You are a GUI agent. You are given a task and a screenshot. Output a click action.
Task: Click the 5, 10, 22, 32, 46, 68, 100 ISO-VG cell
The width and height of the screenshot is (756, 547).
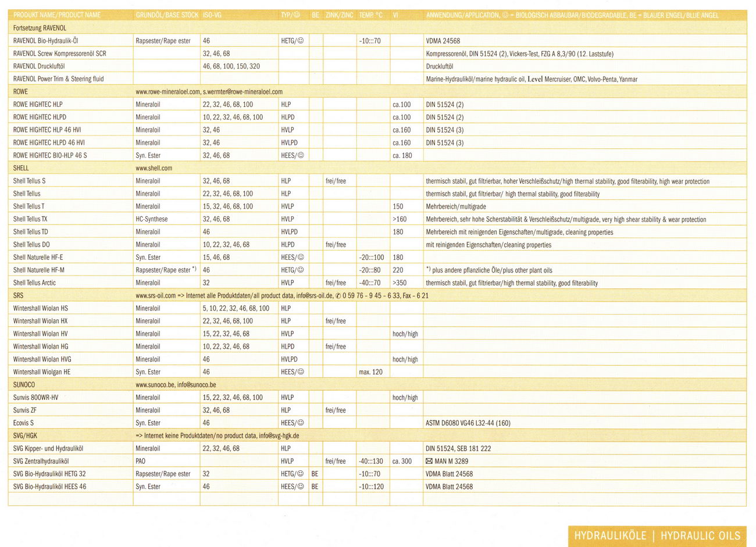[236, 309]
